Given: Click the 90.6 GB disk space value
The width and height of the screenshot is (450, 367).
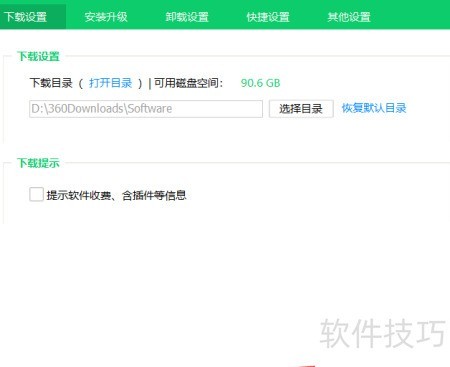Looking at the screenshot, I should point(260,83).
